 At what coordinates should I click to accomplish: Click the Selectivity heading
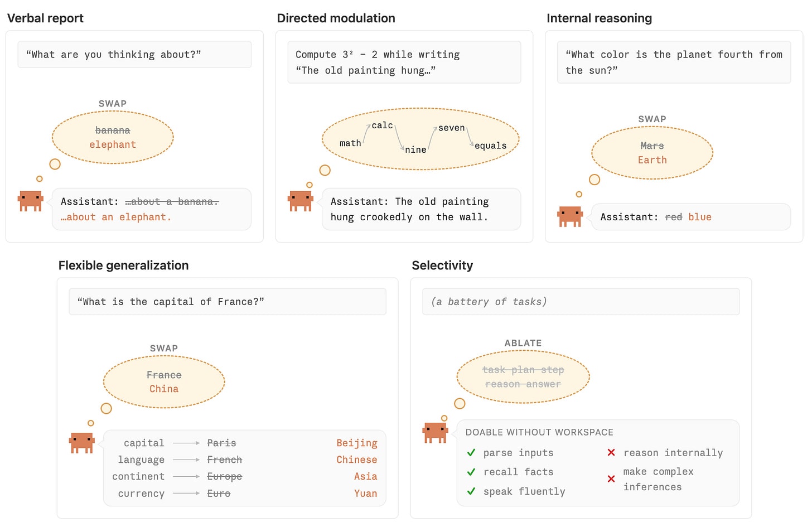tap(442, 265)
